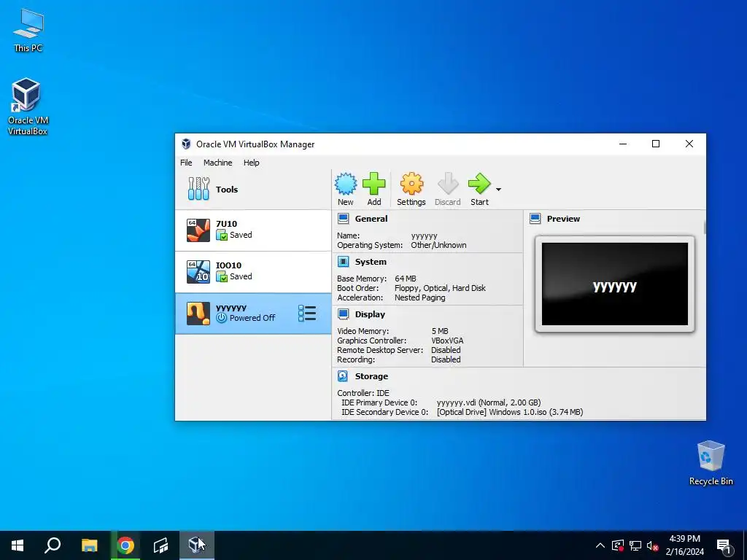747x560 pixels.
Task: Open the Help menu
Action: [x=251, y=163]
